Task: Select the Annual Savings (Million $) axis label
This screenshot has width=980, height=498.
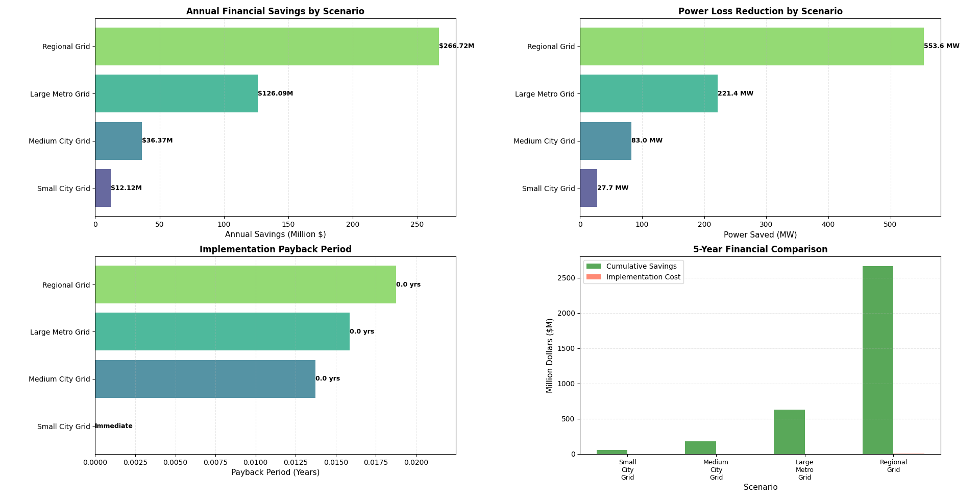Action: click(x=275, y=234)
